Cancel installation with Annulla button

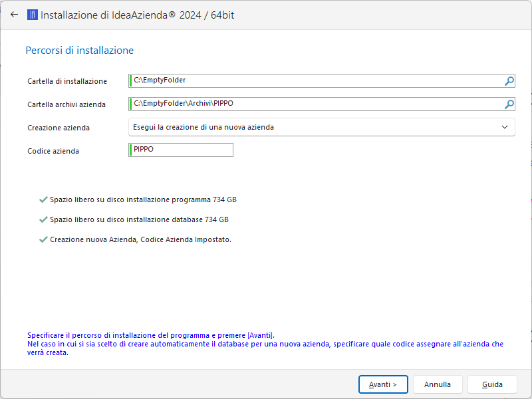(438, 384)
